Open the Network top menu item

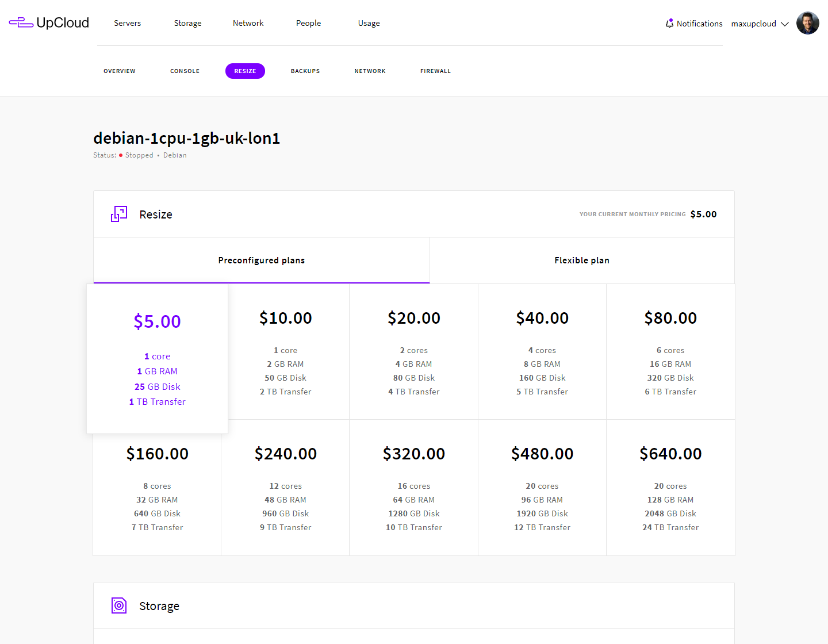click(x=248, y=23)
